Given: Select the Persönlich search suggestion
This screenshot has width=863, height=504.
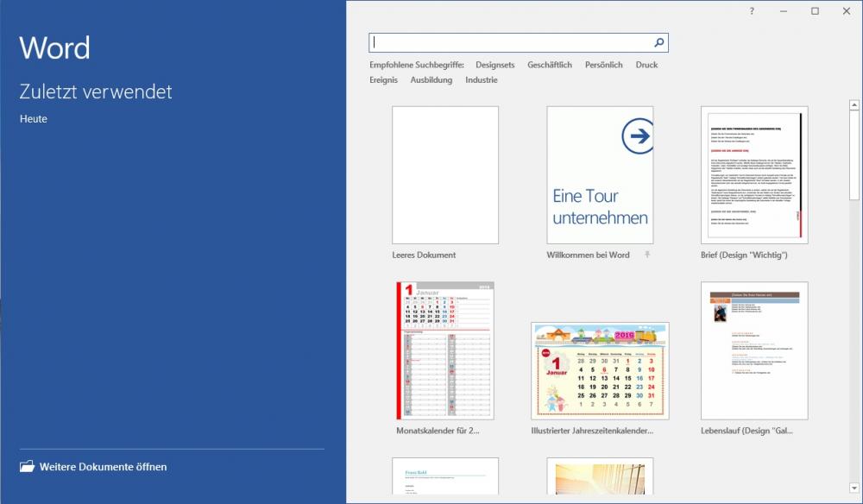Looking at the screenshot, I should (604, 65).
